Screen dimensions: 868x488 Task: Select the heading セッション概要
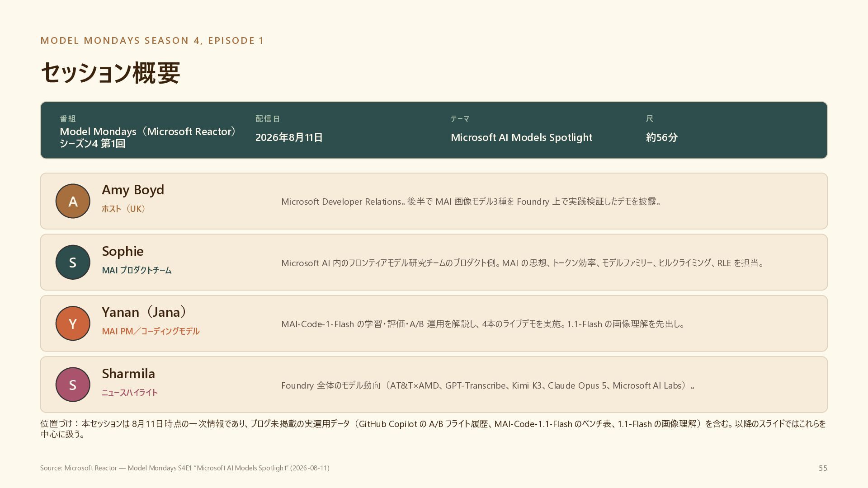pos(110,73)
